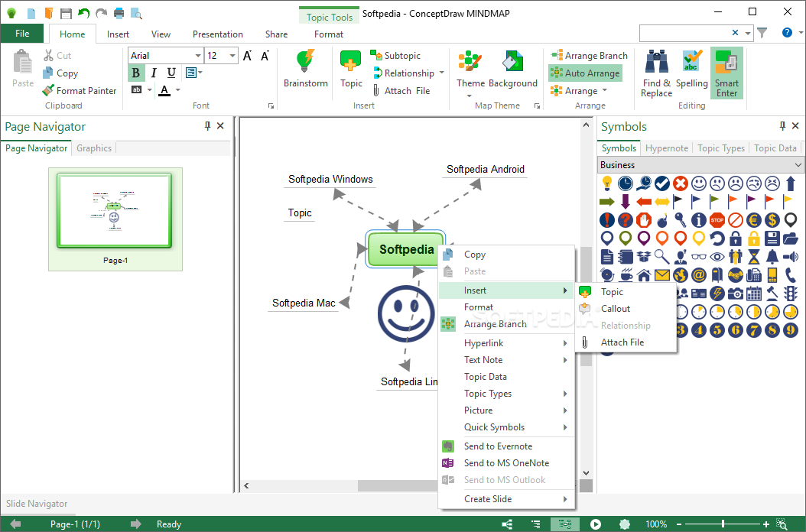The width and height of the screenshot is (806, 532).
Task: Choose Callout from Insert submenu
Action: [626, 309]
